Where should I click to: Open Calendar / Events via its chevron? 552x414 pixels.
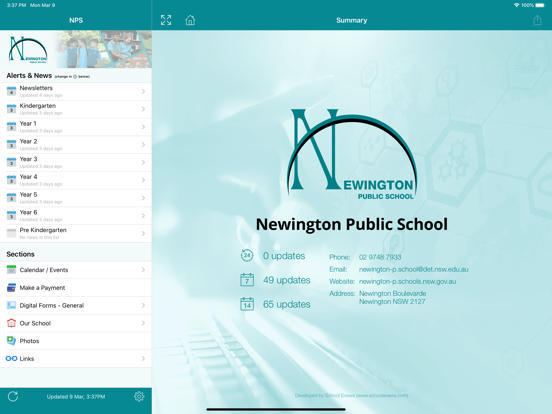143,270
